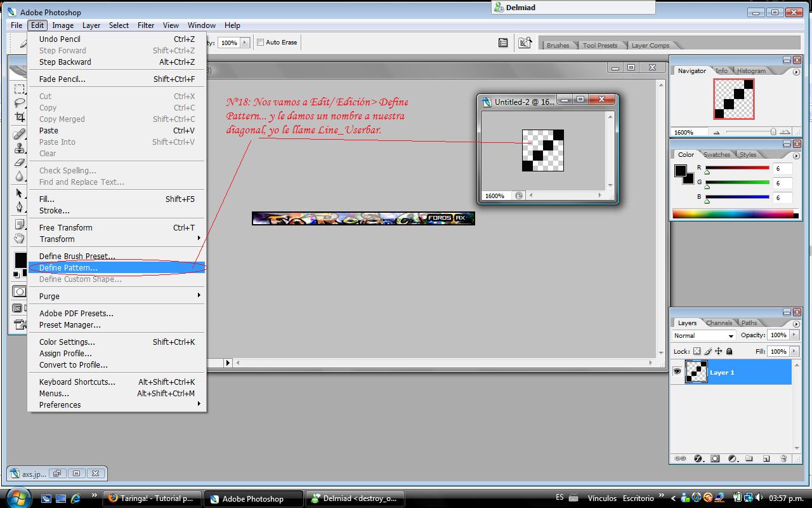This screenshot has width=812, height=508.
Task: Click the new group folder icon
Action: [749, 458]
